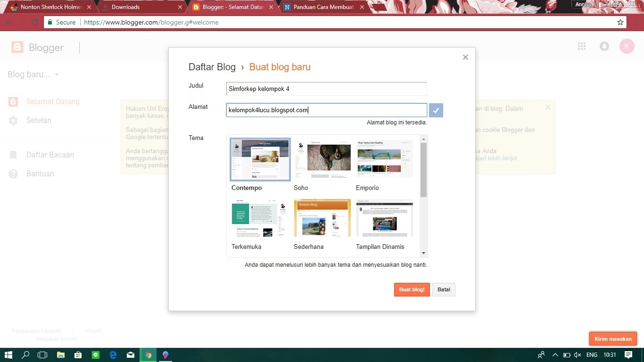Click the Batal button
Image resolution: width=644 pixels, height=362 pixels.
click(x=444, y=289)
